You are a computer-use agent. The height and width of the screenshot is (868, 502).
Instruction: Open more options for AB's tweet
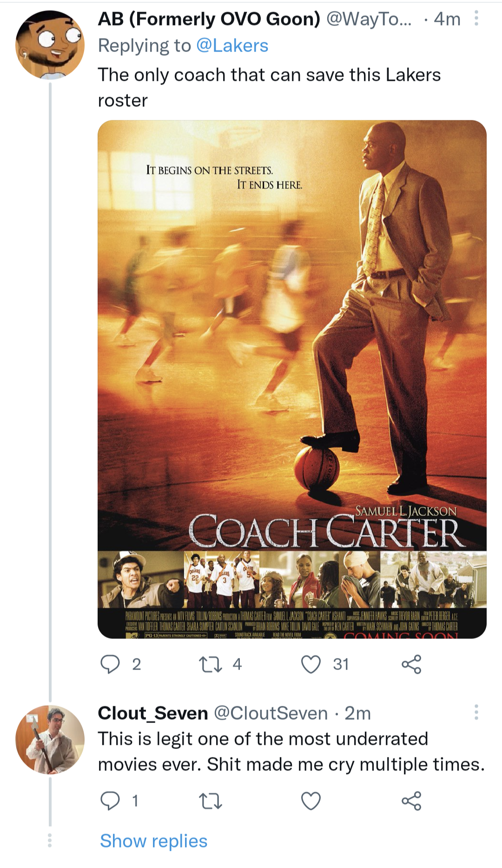(476, 19)
